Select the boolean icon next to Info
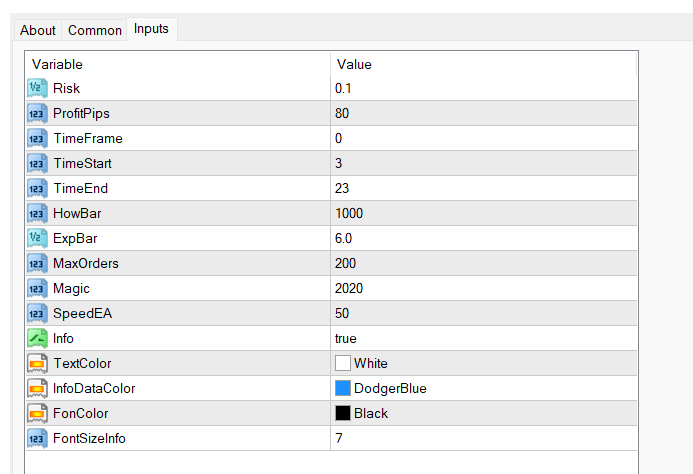Viewport: 693px width, 474px height. point(37,338)
